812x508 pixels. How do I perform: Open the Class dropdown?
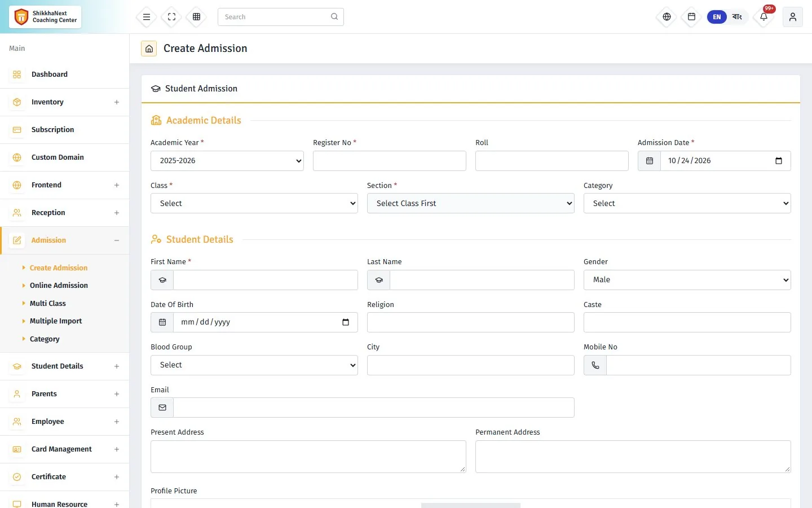(x=254, y=203)
